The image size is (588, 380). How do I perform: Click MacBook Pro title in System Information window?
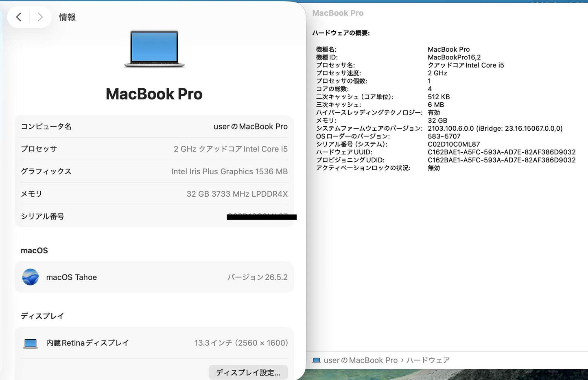338,13
